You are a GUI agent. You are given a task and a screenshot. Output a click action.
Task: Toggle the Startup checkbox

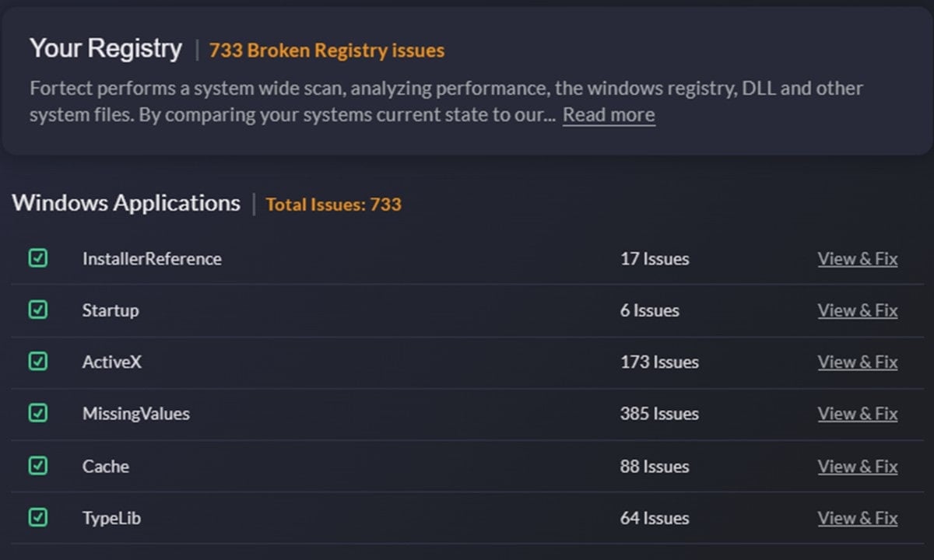[x=37, y=310]
